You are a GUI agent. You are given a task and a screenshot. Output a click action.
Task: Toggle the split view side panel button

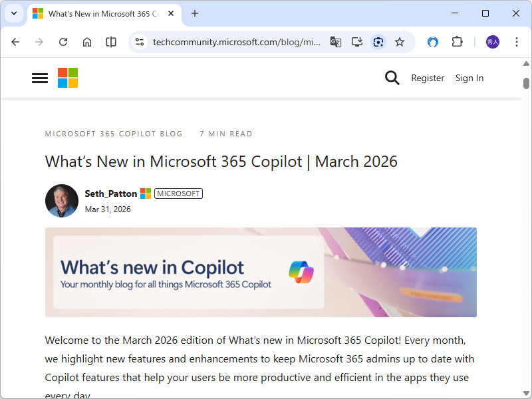pos(111,42)
